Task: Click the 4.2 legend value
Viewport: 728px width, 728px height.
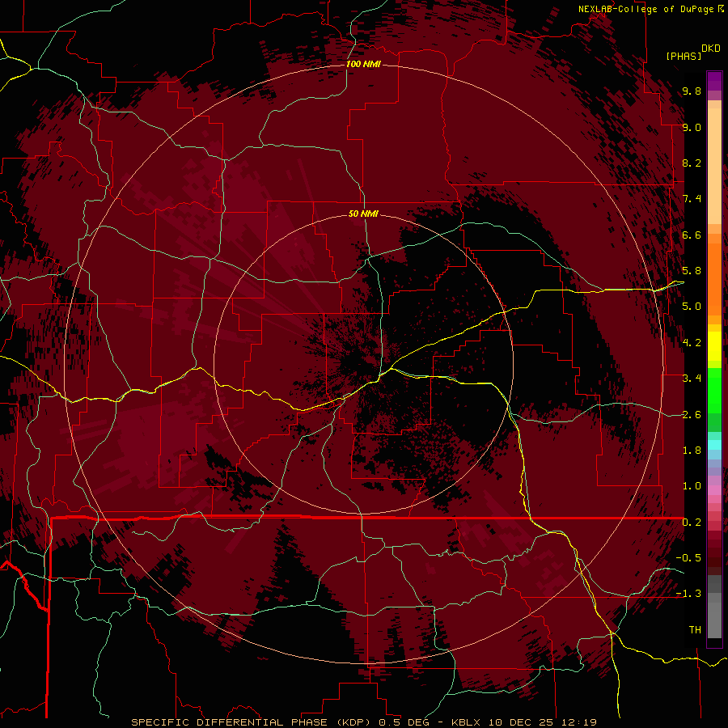Action: pyautogui.click(x=692, y=343)
